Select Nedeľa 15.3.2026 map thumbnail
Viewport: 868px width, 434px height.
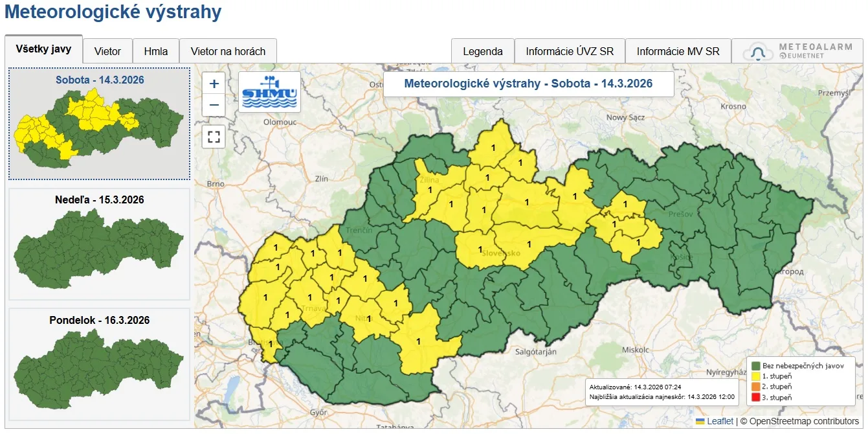click(99, 244)
